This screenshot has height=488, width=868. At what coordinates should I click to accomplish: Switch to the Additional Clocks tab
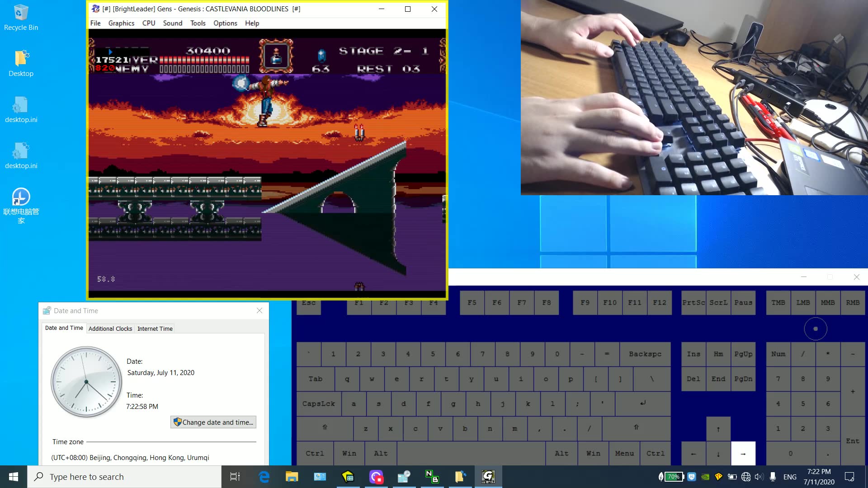[x=110, y=328]
